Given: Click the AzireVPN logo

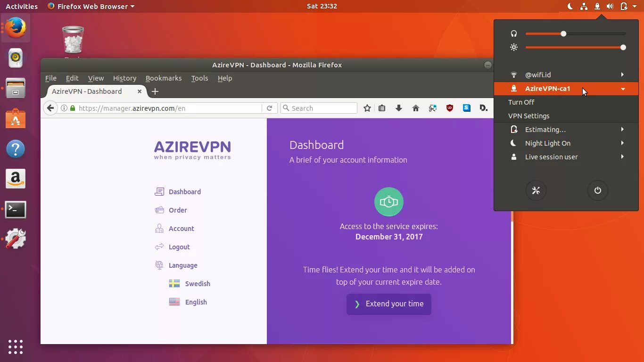Looking at the screenshot, I should (x=192, y=150).
